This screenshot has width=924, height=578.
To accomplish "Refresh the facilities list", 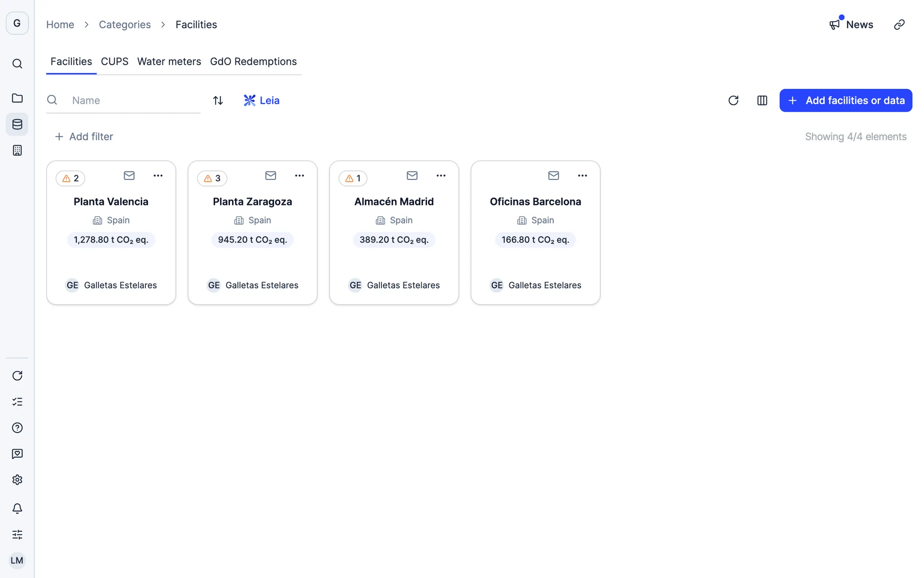I will [x=733, y=100].
